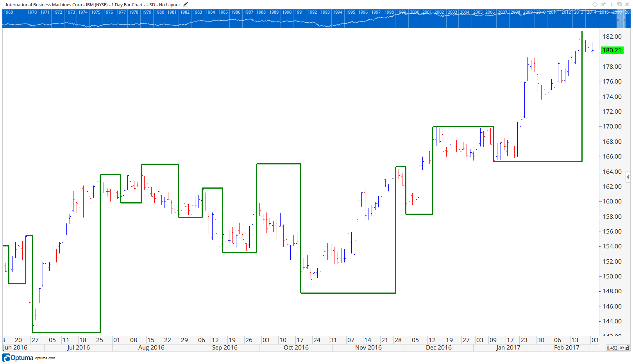Open the optuma.com link
The height and width of the screenshot is (364, 633).
(x=45, y=358)
